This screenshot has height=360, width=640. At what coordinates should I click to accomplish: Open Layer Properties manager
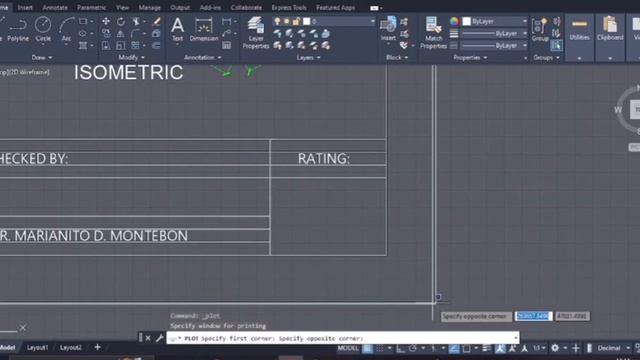coord(256,33)
